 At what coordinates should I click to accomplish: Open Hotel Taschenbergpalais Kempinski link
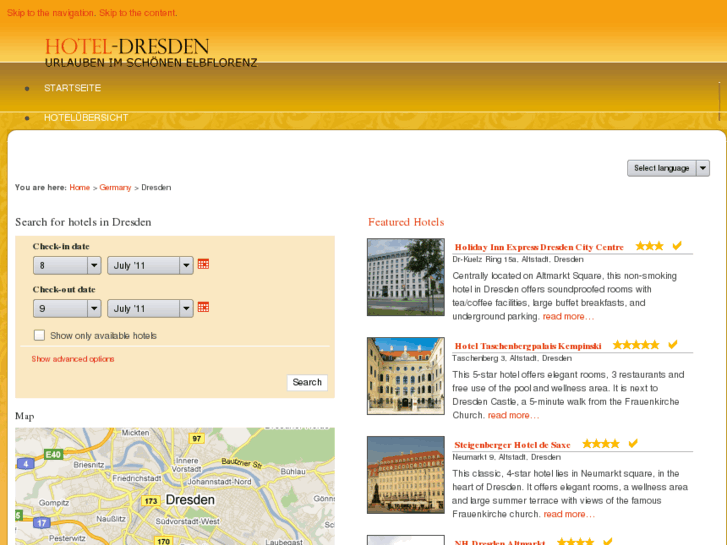click(528, 346)
